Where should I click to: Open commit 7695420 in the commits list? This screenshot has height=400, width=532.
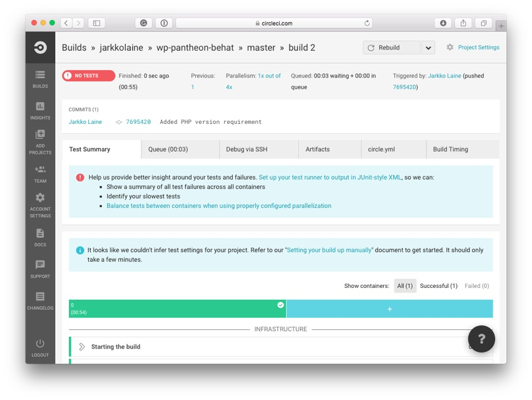tap(138, 122)
